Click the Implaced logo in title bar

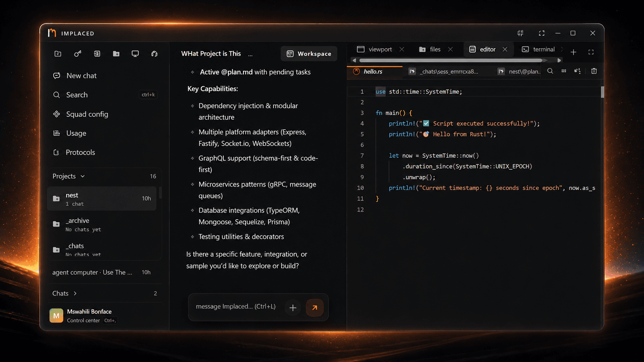tap(52, 33)
